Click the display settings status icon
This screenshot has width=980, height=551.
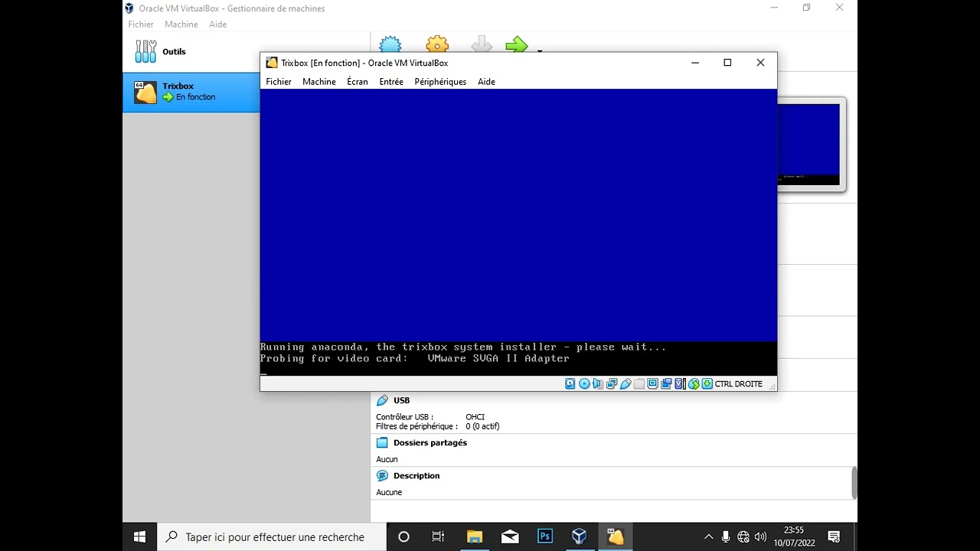[x=652, y=384]
